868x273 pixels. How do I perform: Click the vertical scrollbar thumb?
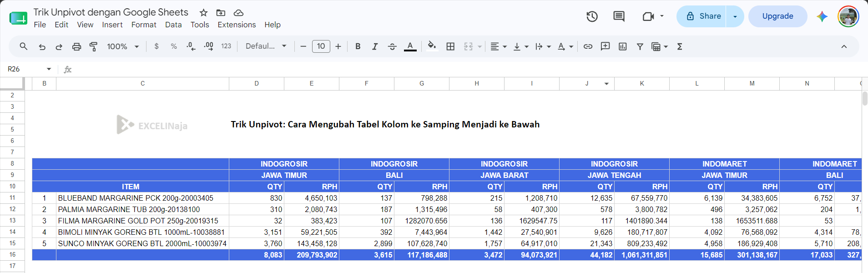865,98
